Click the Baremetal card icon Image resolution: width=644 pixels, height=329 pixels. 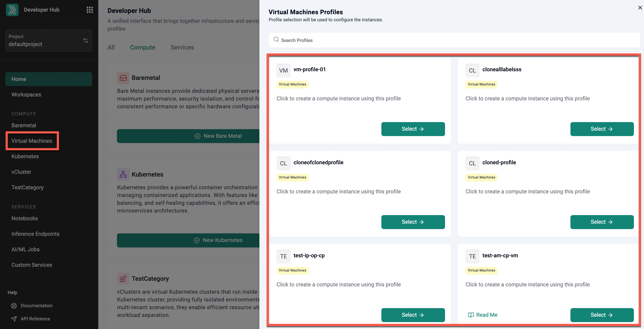tap(123, 78)
